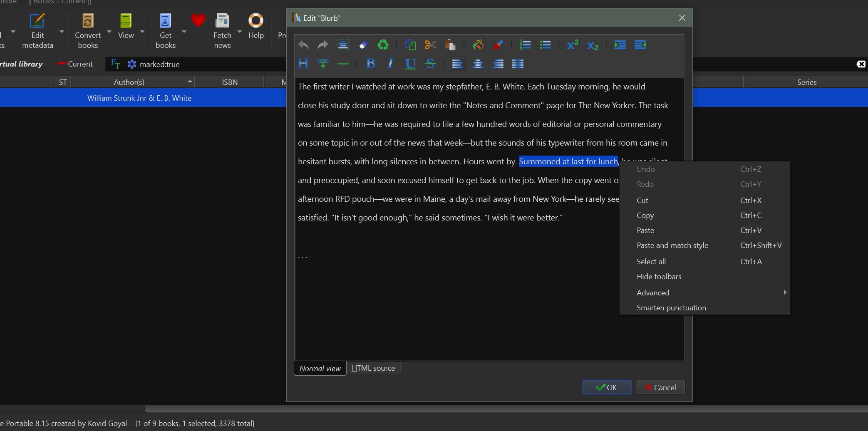Insert a horizontal separator line
868x431 pixels.
[343, 64]
